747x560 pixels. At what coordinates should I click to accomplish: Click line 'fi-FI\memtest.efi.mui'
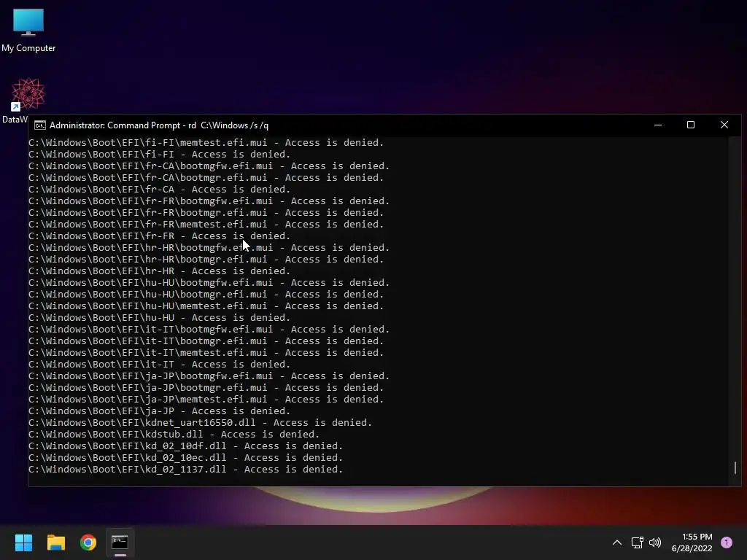(206, 143)
